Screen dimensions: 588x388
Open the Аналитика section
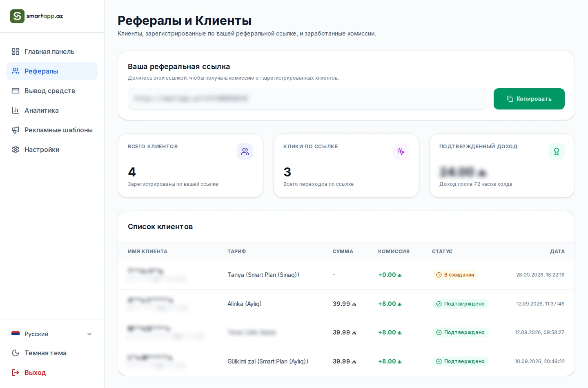52,110
